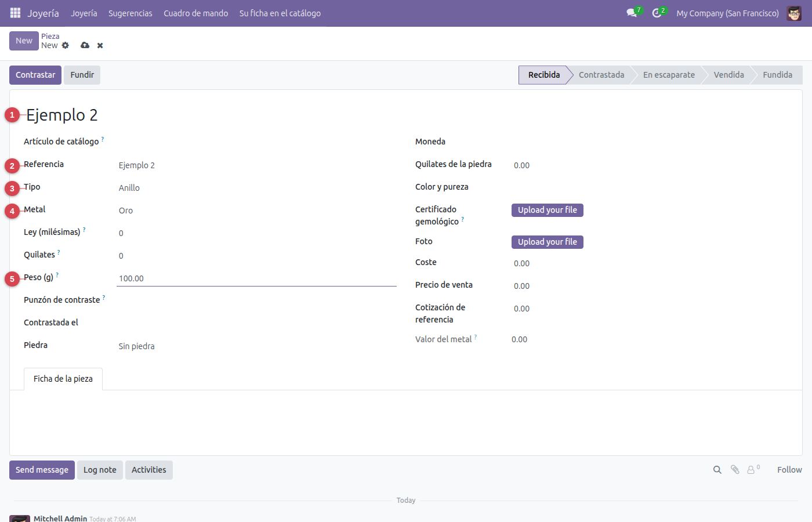Image resolution: width=812 pixels, height=522 pixels.
Task: Click the Follow button
Action: [x=789, y=470]
